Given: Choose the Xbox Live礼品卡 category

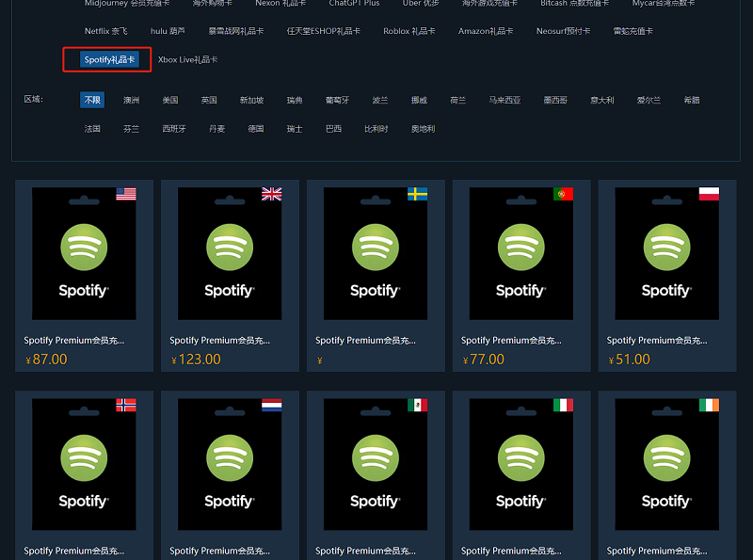Looking at the screenshot, I should click(187, 59).
